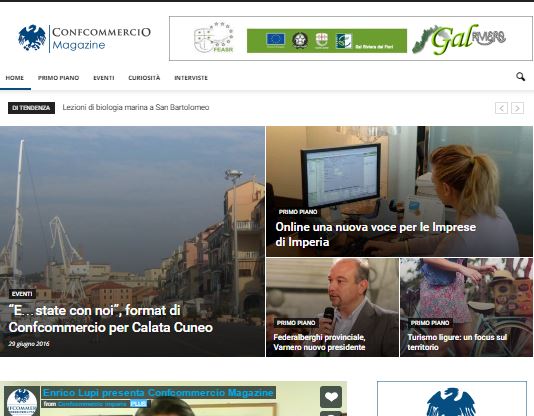
Task: Open article about Calata Cuneo format
Action: click(111, 319)
